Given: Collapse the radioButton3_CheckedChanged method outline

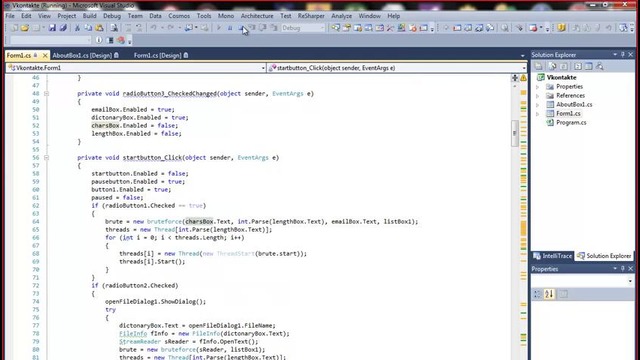Looking at the screenshot, I should (46, 93).
